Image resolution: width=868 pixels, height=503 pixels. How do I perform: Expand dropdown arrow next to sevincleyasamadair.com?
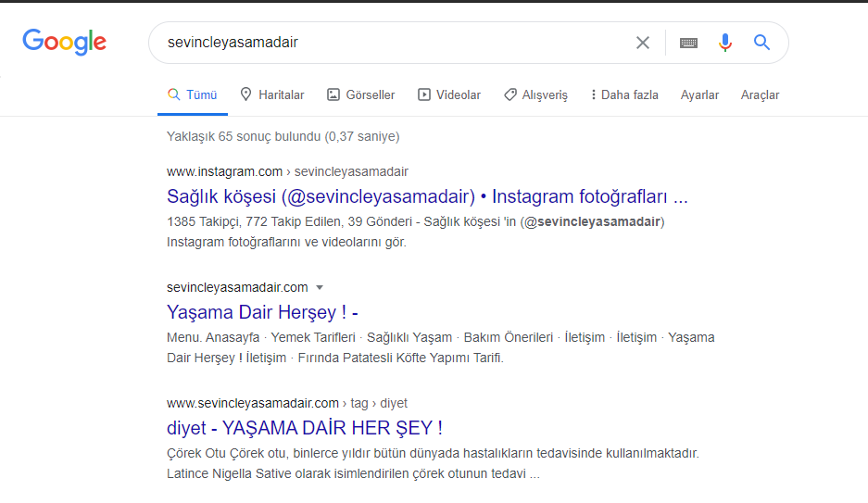pos(320,288)
